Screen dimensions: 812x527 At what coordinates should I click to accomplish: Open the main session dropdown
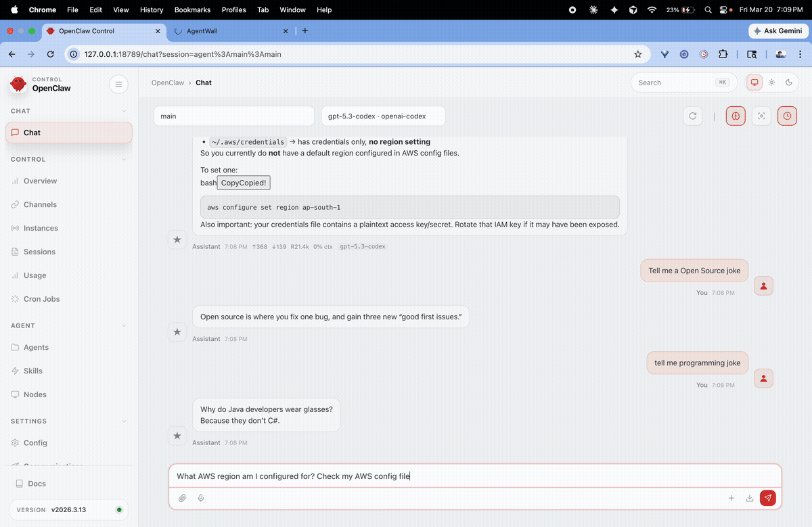[234, 116]
